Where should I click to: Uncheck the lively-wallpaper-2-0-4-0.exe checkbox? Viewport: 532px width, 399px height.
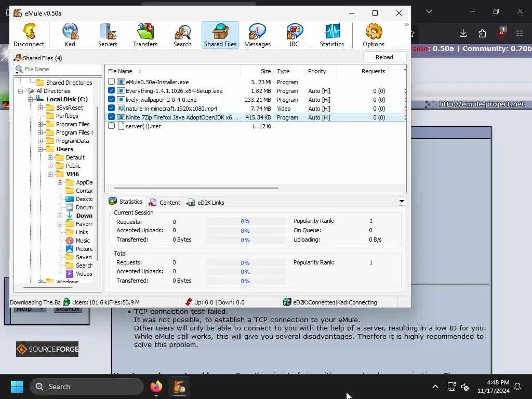111,99
